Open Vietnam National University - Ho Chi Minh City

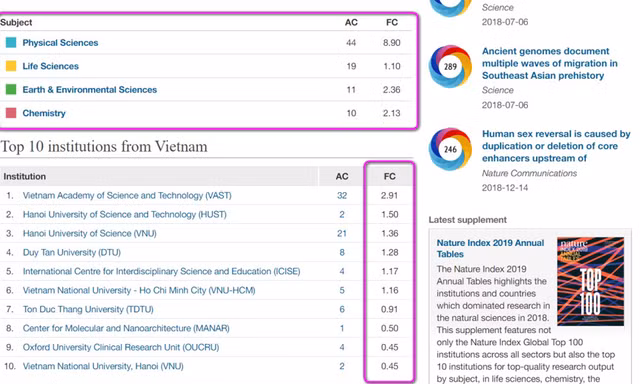coord(139,290)
